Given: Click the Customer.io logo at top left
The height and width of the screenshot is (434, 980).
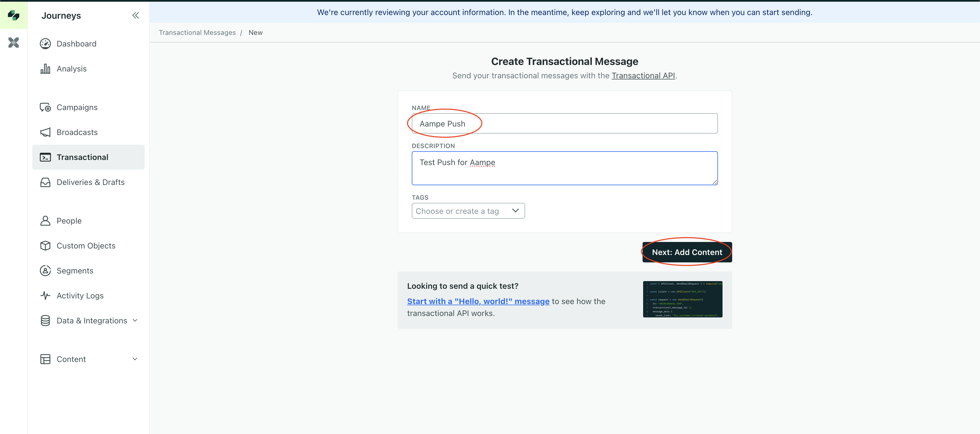Looking at the screenshot, I should coord(14,15).
